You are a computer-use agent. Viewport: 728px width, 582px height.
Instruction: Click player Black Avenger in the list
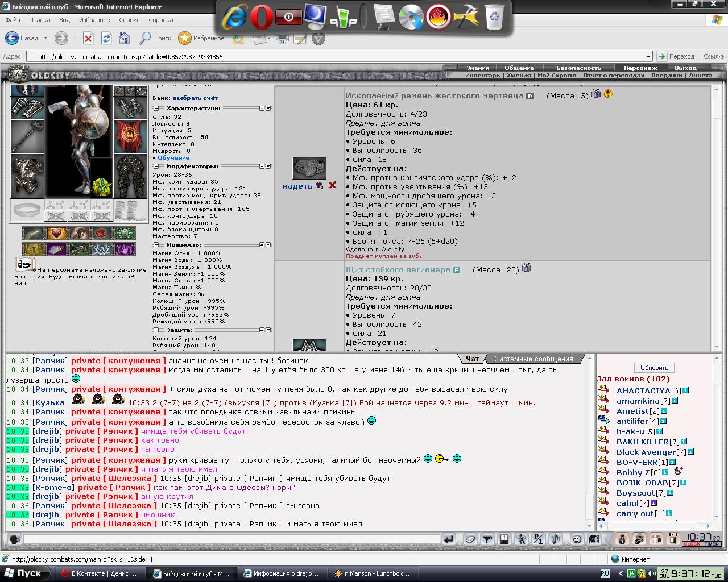[x=646, y=452]
